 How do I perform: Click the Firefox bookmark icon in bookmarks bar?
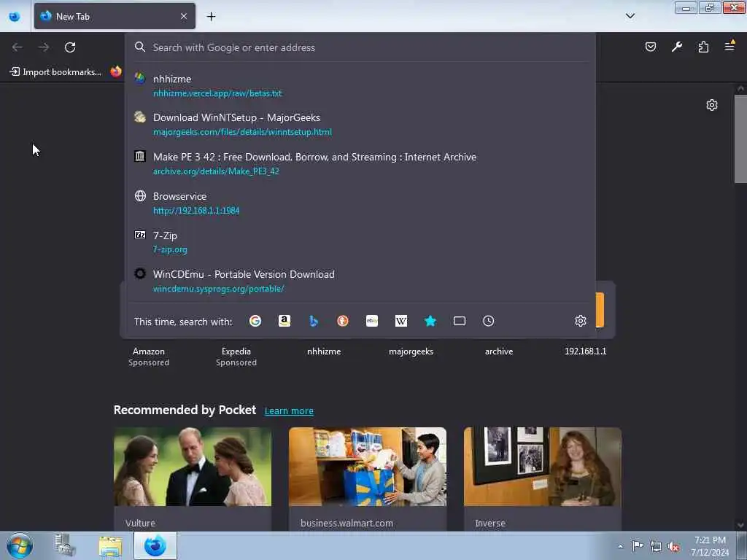coord(116,71)
